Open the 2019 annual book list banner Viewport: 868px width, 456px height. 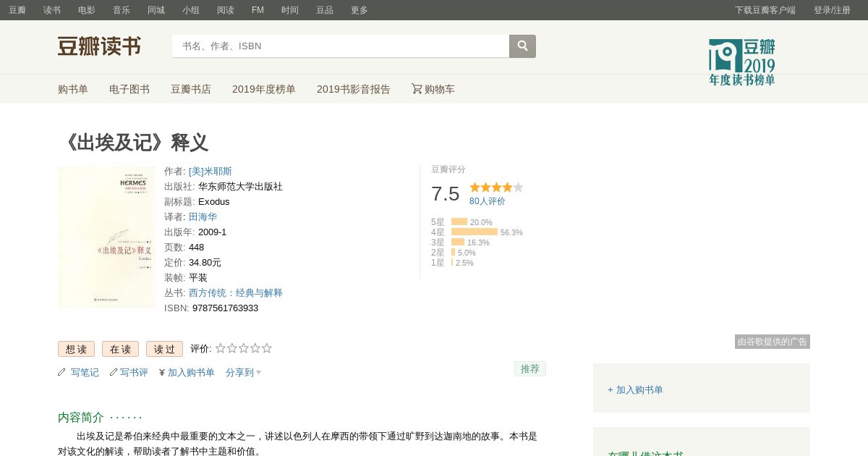pos(741,62)
